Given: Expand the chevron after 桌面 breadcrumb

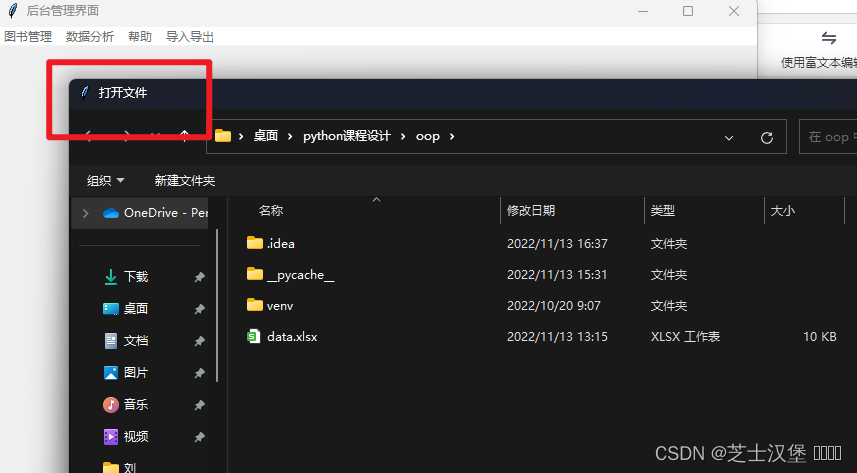Looking at the screenshot, I should click(290, 136).
